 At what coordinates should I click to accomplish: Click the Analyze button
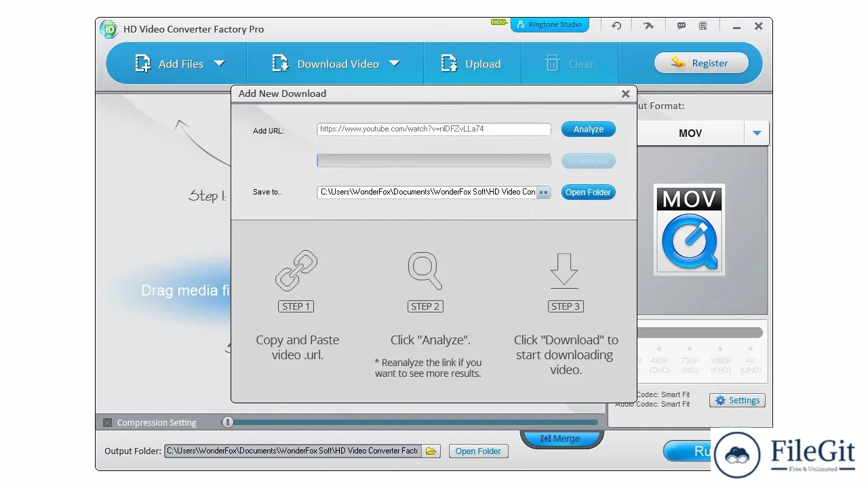click(x=589, y=129)
